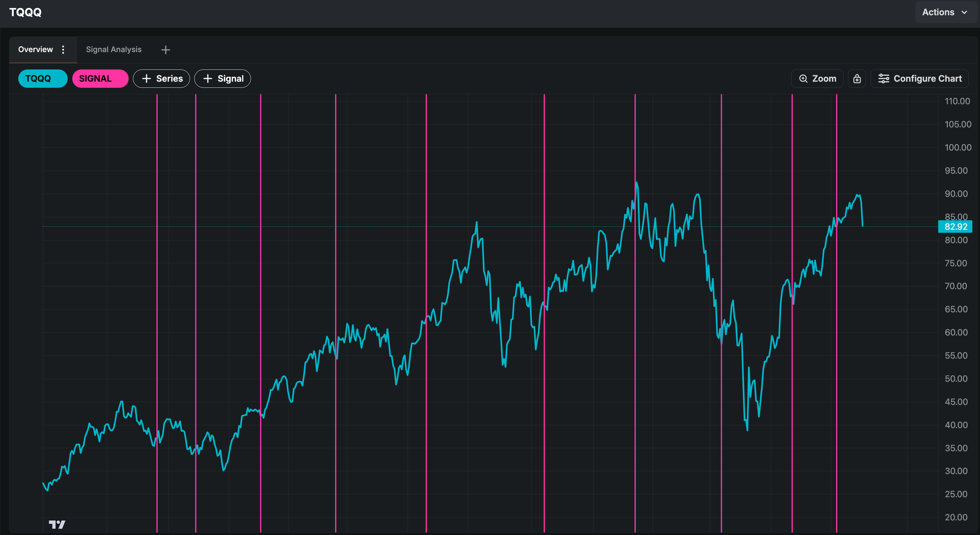Click the 100.00 price axis label

point(958,148)
